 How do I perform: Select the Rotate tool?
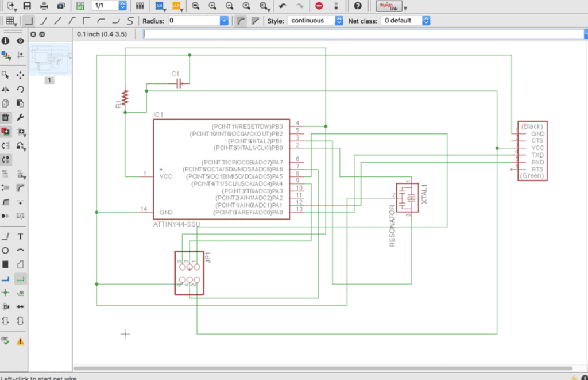(21, 89)
